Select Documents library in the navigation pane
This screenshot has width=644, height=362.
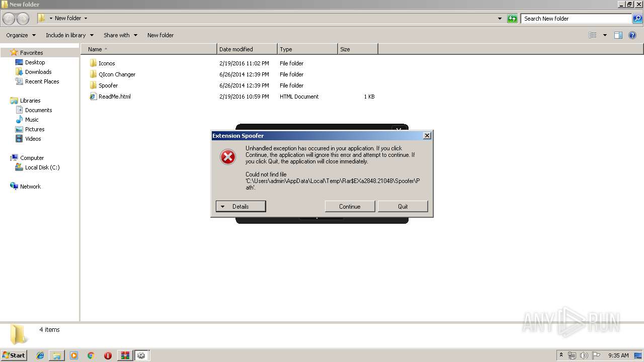point(39,110)
